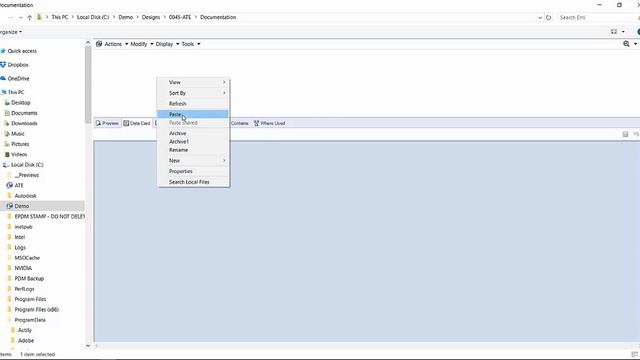This screenshot has height=360, width=640.
Task: Open the PDM Backup folder
Action: [x=29, y=278]
